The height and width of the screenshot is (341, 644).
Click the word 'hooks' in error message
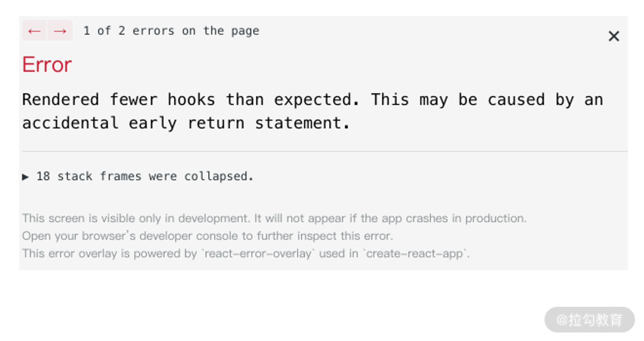pyautogui.click(x=191, y=100)
